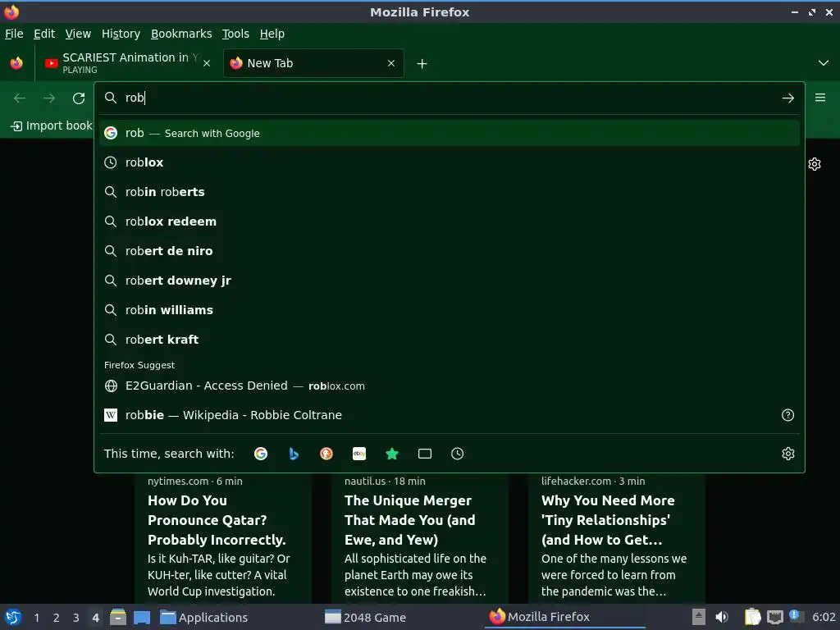Click the removable media eject tray icon
840x630 pixels.
coord(698,617)
